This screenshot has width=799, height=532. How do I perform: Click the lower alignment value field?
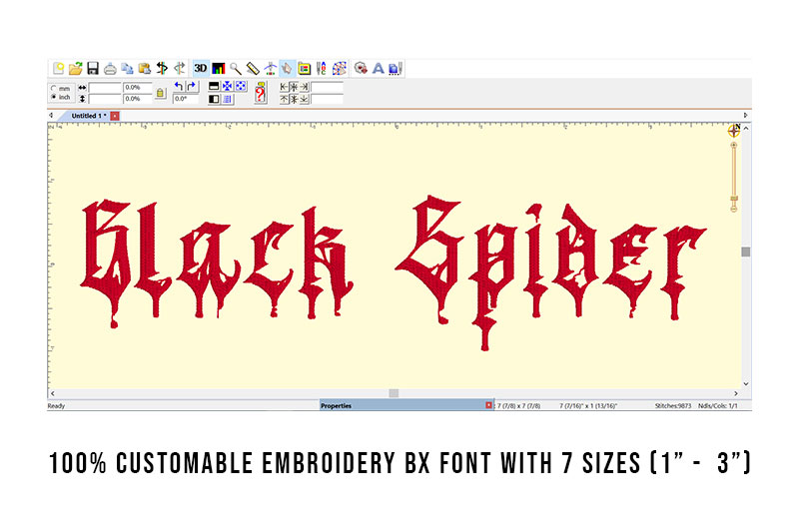327,99
